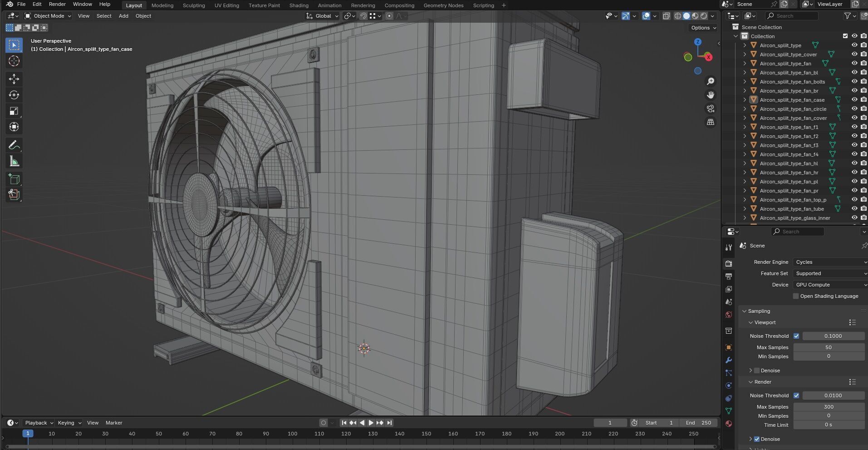Image resolution: width=868 pixels, height=450 pixels.
Task: Open the viewport Add menu
Action: [x=123, y=16]
